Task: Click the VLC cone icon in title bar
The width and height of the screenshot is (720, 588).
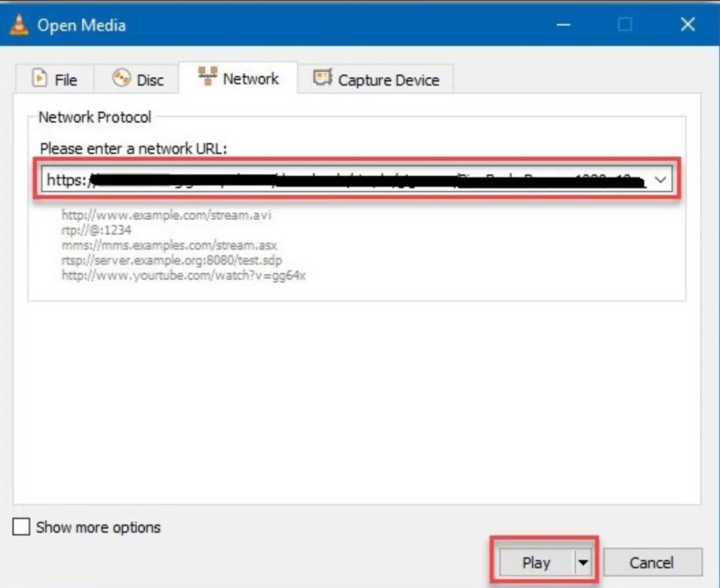Action: [x=19, y=25]
